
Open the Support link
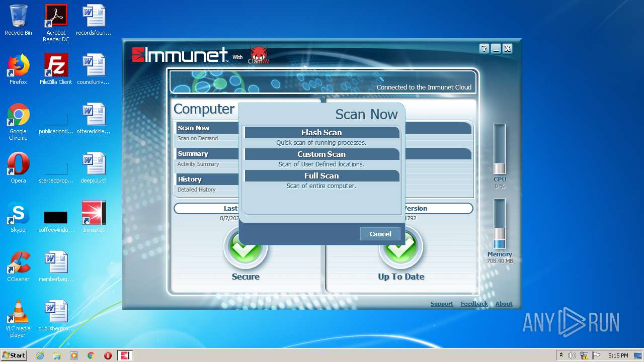pyautogui.click(x=442, y=304)
